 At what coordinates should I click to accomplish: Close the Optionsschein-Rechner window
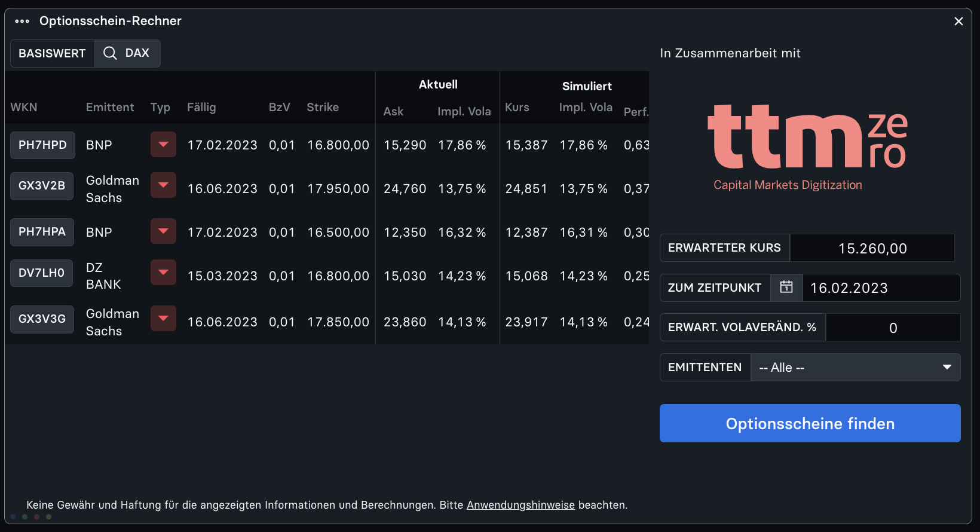pyautogui.click(x=958, y=22)
